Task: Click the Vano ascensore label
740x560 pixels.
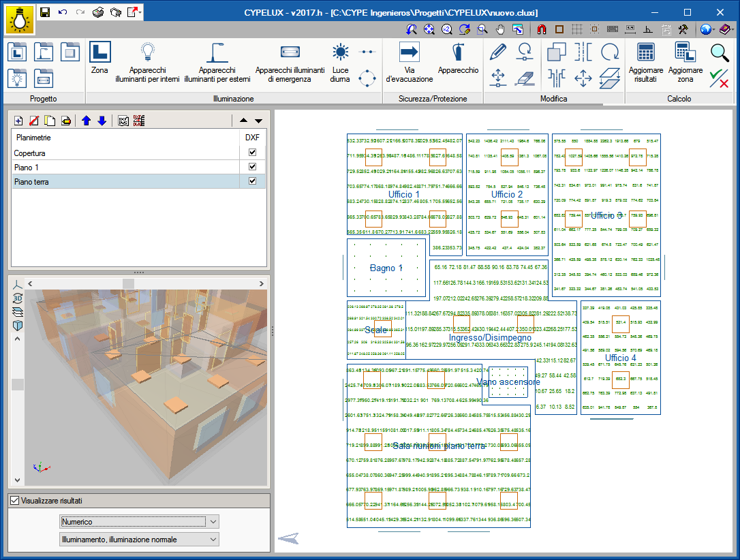Action: [508, 382]
